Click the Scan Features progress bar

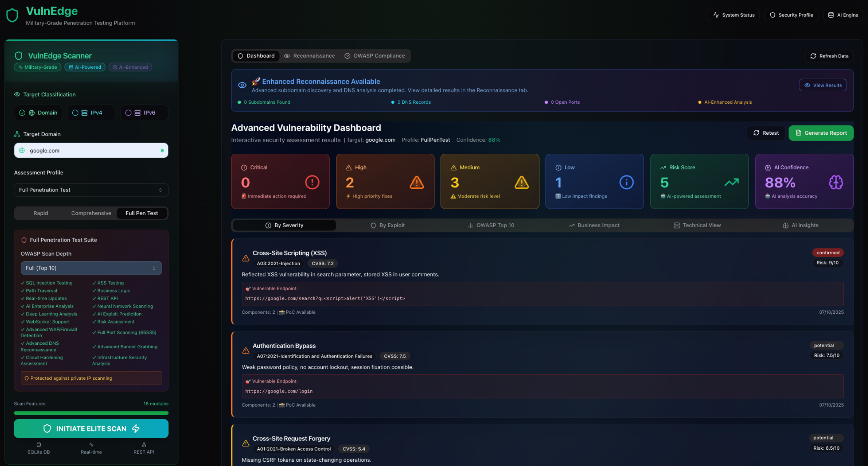(91, 413)
